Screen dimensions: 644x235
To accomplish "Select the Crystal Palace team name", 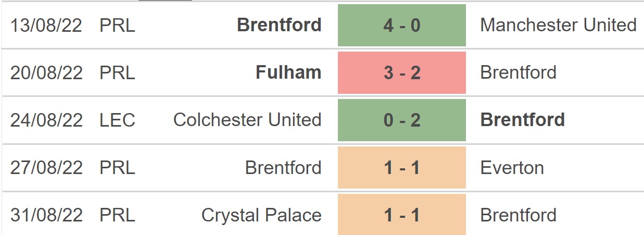I will coord(261,215).
